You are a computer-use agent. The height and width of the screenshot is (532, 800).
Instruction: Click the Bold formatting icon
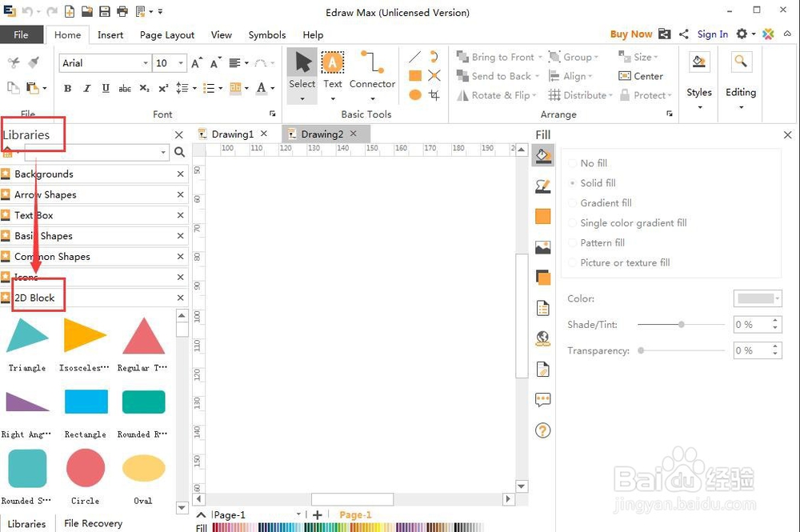pos(67,88)
